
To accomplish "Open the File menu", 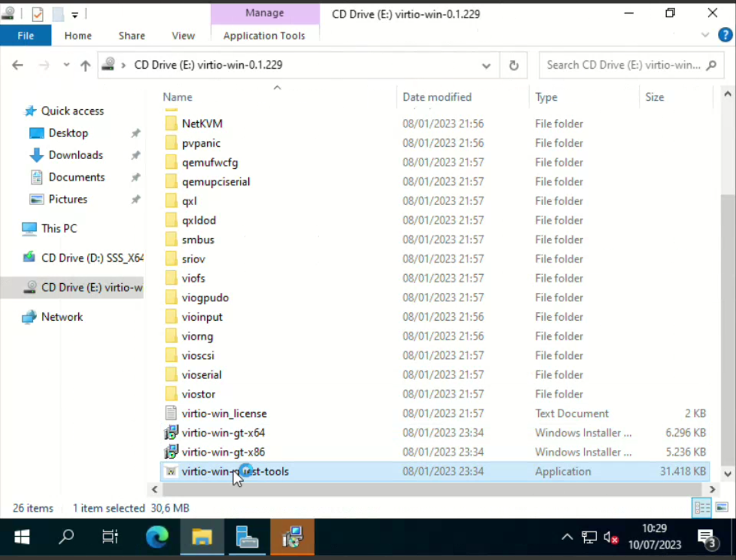I will [x=26, y=36].
